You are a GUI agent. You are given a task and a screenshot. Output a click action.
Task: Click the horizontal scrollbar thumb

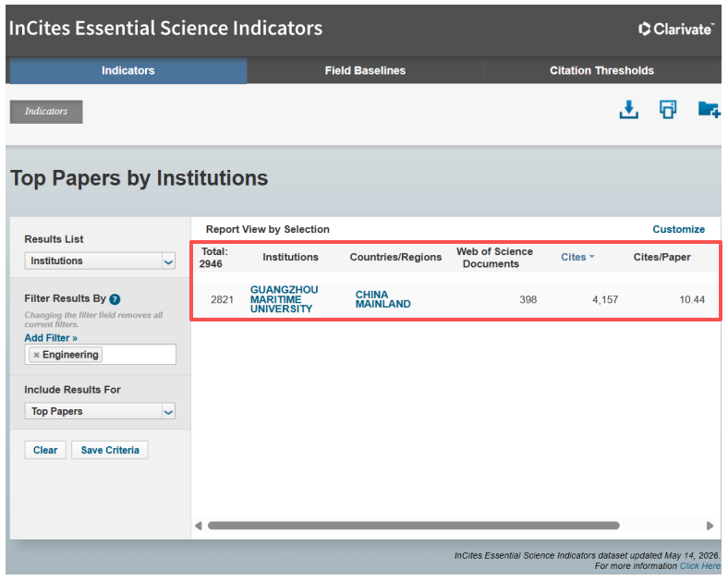pyautogui.click(x=414, y=526)
